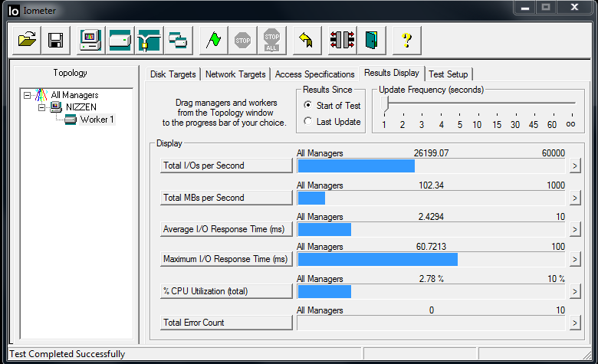Add a new network worker
Screen dimensions: 598x364
coord(149,40)
